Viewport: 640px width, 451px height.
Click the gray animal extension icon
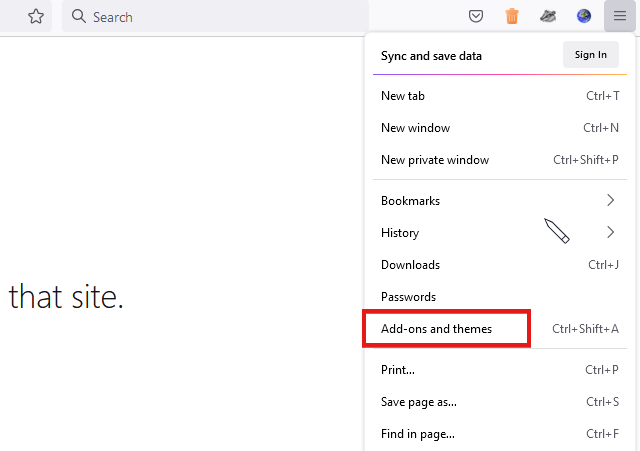point(548,16)
